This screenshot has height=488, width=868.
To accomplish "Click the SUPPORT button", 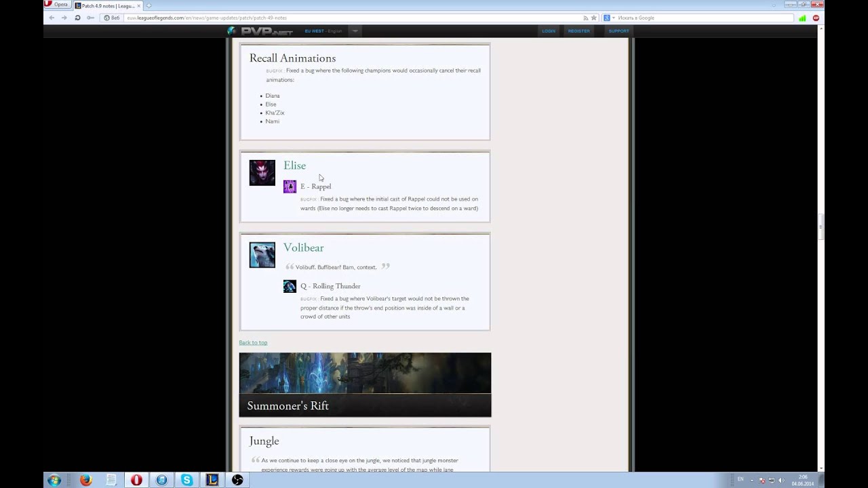I will [618, 31].
